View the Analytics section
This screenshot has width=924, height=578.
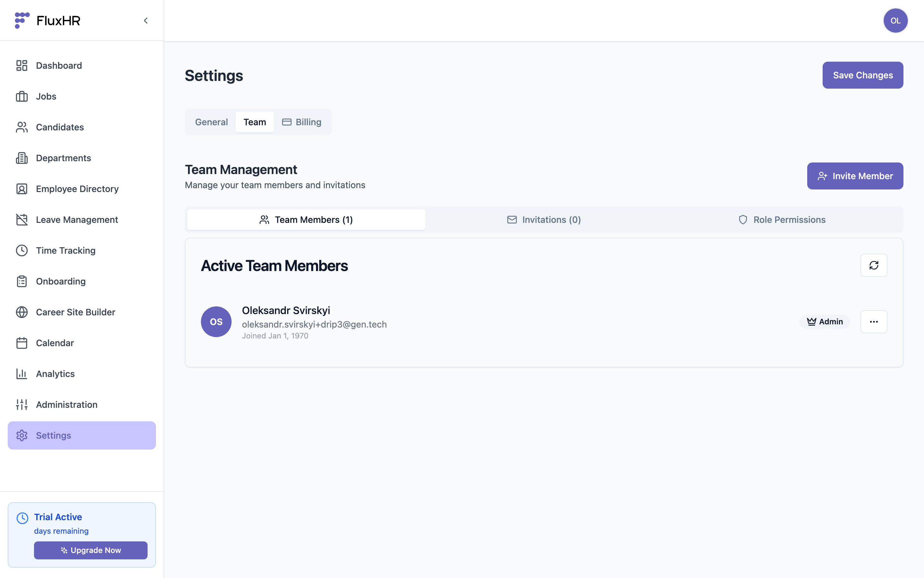click(82, 374)
